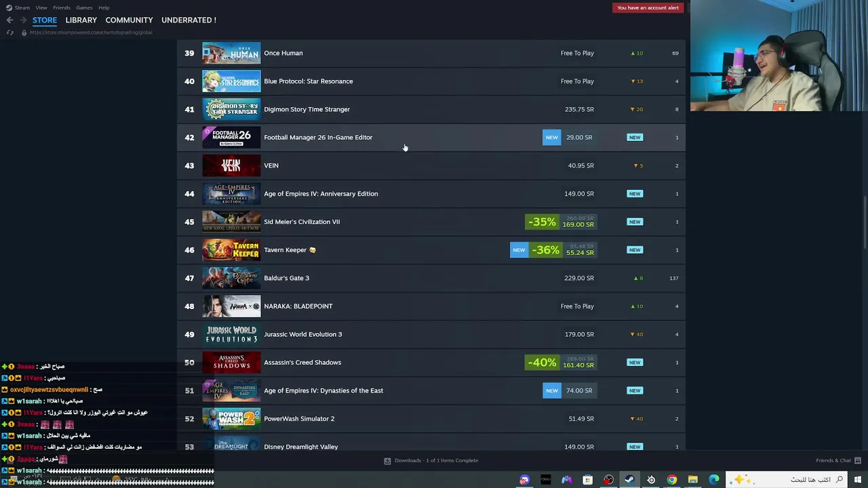Open the Blue Protocol: Star Resonance thumbnail

(x=231, y=81)
